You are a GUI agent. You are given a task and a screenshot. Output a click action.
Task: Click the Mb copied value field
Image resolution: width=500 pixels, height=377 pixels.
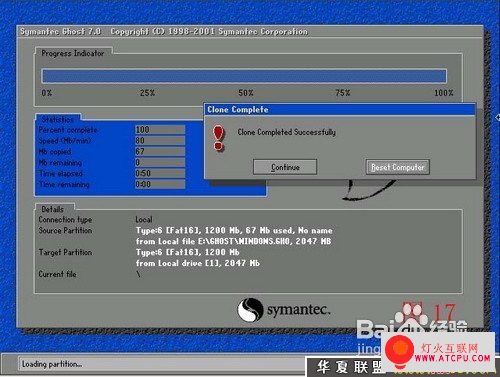160,151
